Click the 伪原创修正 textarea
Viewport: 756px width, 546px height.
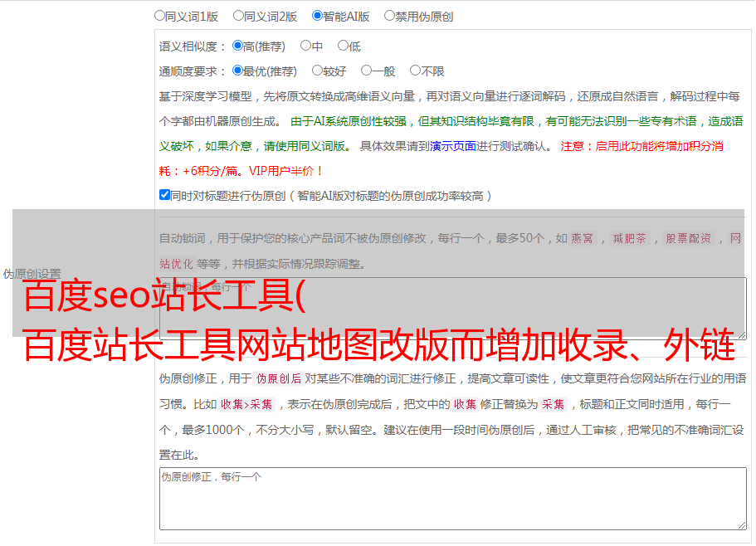(x=453, y=499)
